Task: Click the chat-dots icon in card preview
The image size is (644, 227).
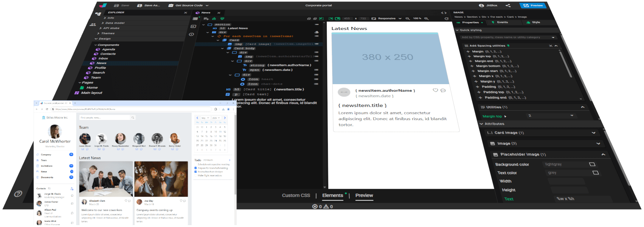Action: coord(443,91)
